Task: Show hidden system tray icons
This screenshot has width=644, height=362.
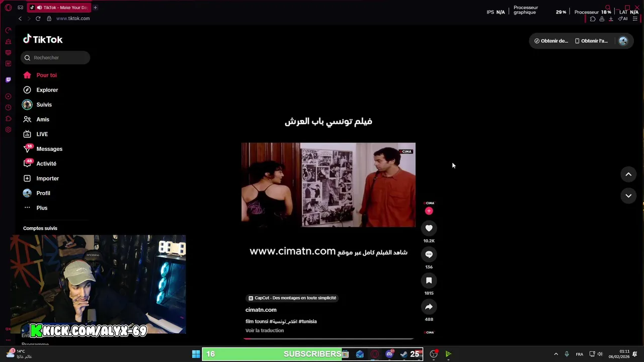Action: (x=555, y=354)
